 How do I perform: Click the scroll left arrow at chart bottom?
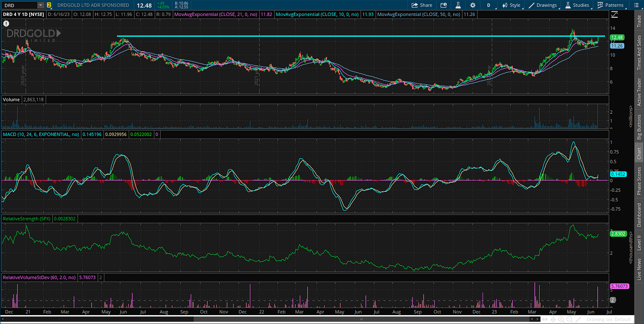(x=532, y=319)
